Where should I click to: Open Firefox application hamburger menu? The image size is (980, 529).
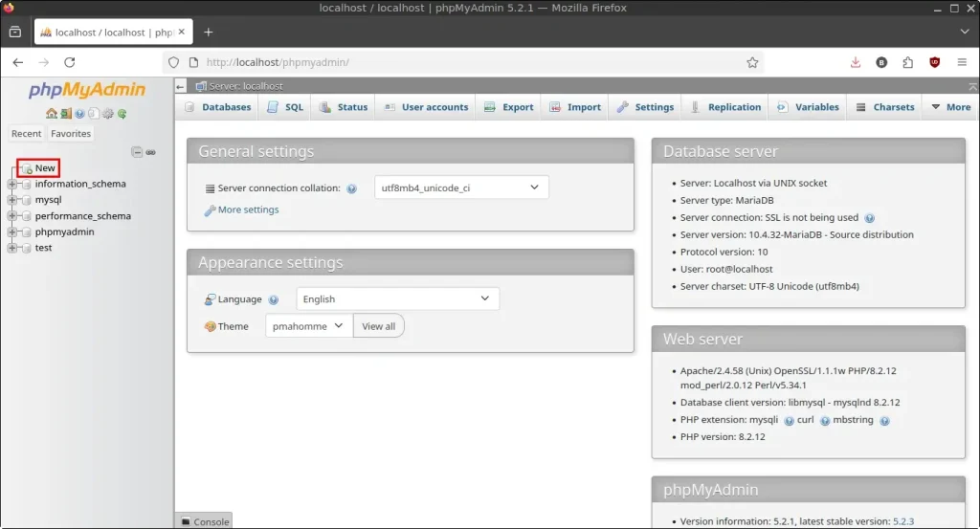click(x=962, y=62)
